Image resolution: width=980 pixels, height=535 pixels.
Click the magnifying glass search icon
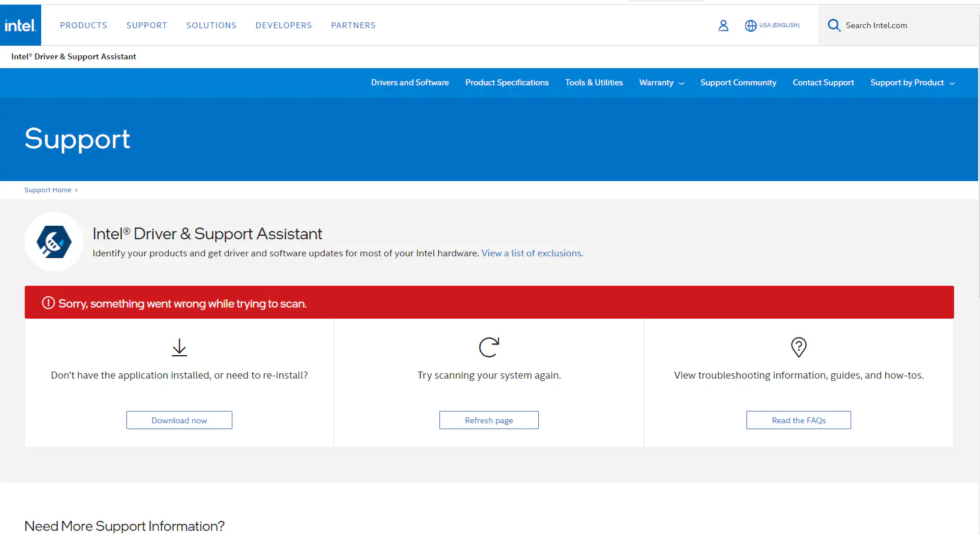click(x=834, y=25)
